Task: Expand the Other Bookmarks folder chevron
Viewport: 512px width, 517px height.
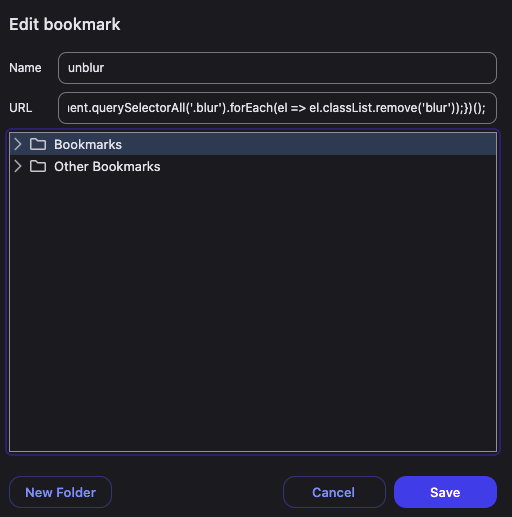Action: 18,166
